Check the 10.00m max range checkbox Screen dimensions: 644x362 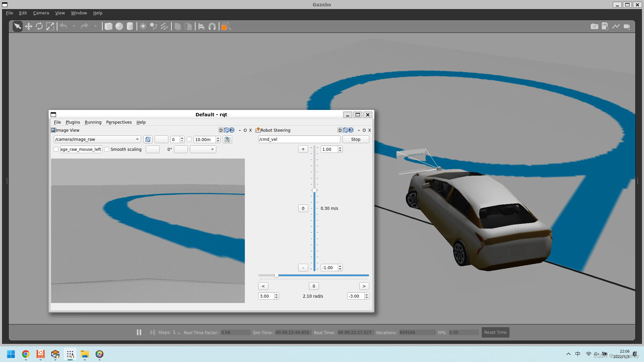click(x=189, y=139)
